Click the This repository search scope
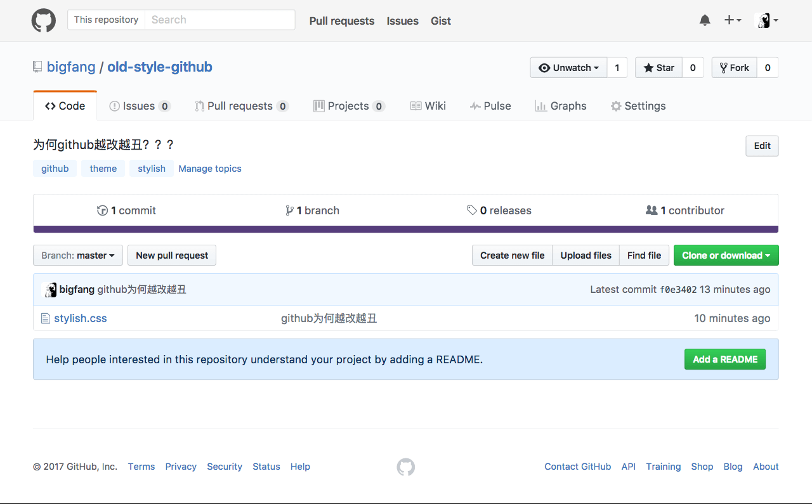Screen dimensions: 812x504 (106, 20)
